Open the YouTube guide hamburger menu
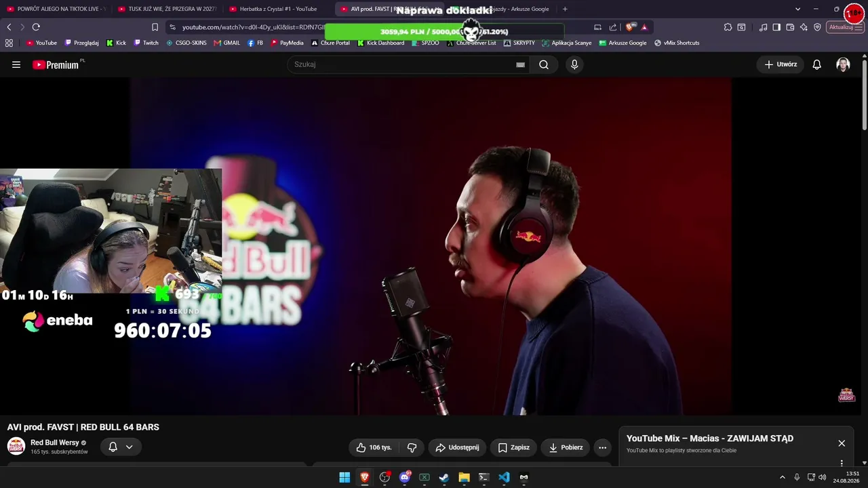The height and width of the screenshot is (488, 868). click(x=16, y=64)
